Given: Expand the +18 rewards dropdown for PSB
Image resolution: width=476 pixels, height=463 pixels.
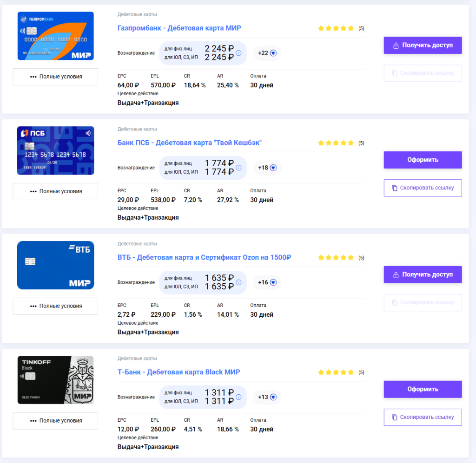Looking at the screenshot, I should pyautogui.click(x=268, y=168).
